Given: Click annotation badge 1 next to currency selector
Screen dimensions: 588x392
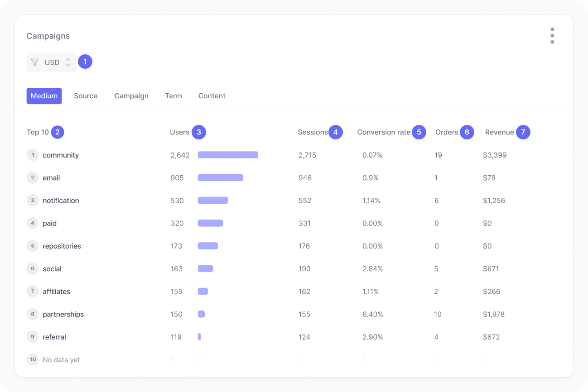Looking at the screenshot, I should (x=85, y=62).
